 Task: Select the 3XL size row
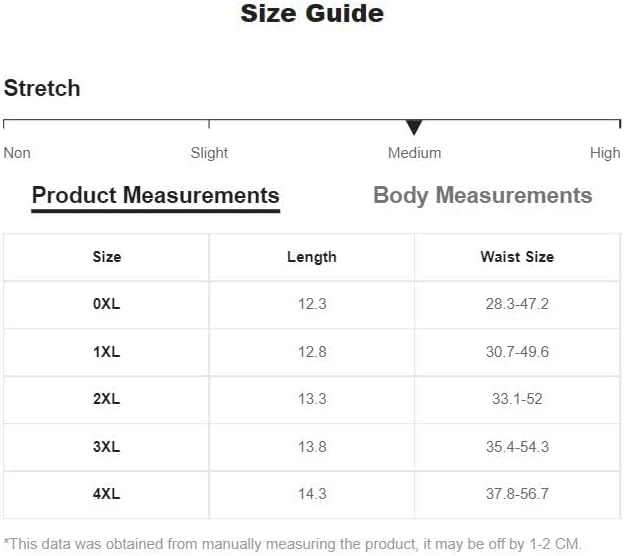[x=106, y=447]
